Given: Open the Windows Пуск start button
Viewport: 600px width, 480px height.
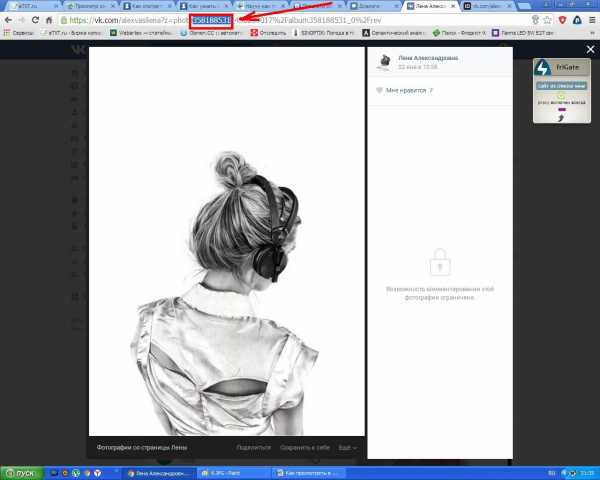Looking at the screenshot, I should pyautogui.click(x=21, y=473).
